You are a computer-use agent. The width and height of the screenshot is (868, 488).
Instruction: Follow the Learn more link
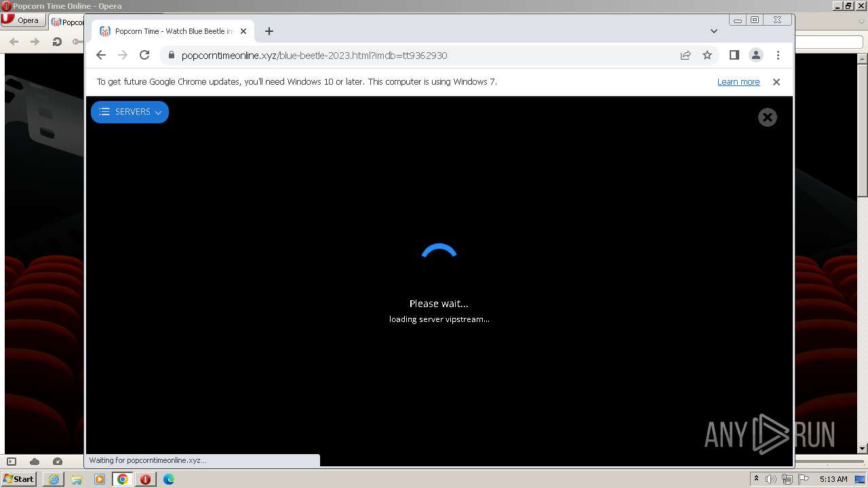click(x=738, y=82)
